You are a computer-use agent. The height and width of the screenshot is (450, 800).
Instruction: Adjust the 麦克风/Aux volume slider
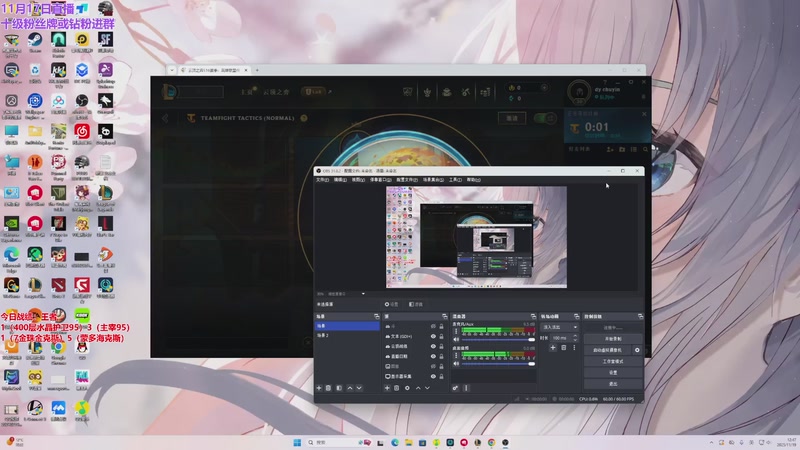pos(498,340)
